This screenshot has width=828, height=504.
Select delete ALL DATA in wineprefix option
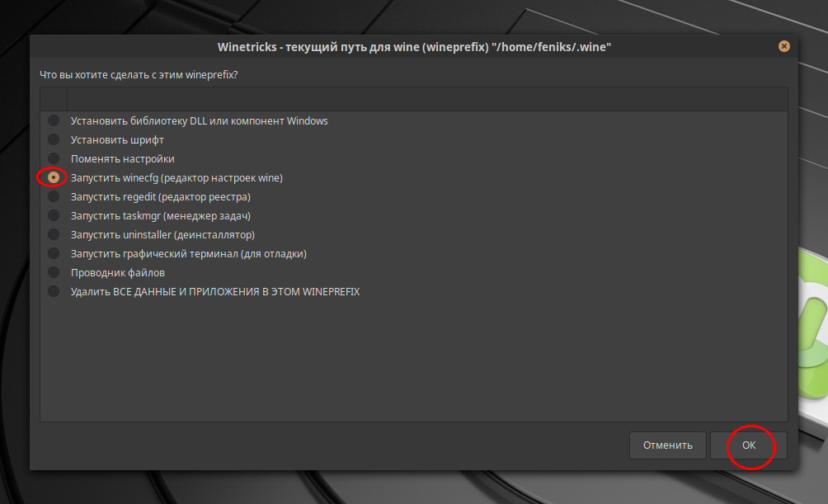coord(54,292)
